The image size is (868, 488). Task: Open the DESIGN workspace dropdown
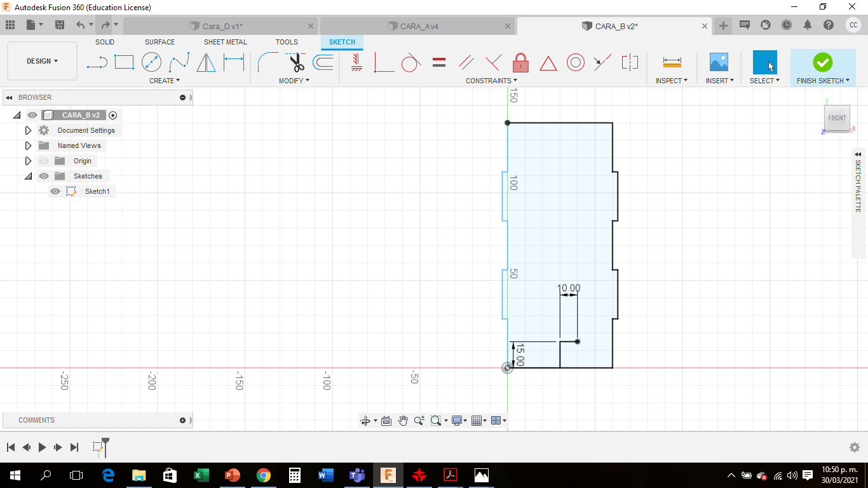42,61
